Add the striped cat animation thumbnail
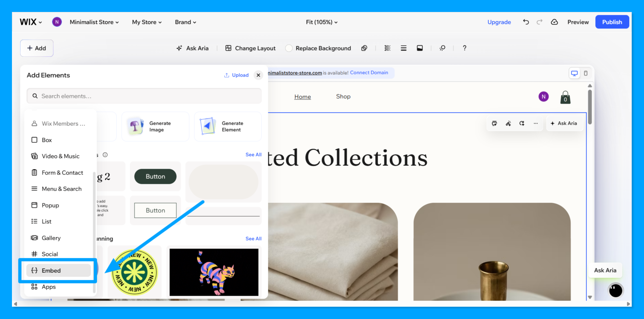The width and height of the screenshot is (644, 319). point(214,272)
